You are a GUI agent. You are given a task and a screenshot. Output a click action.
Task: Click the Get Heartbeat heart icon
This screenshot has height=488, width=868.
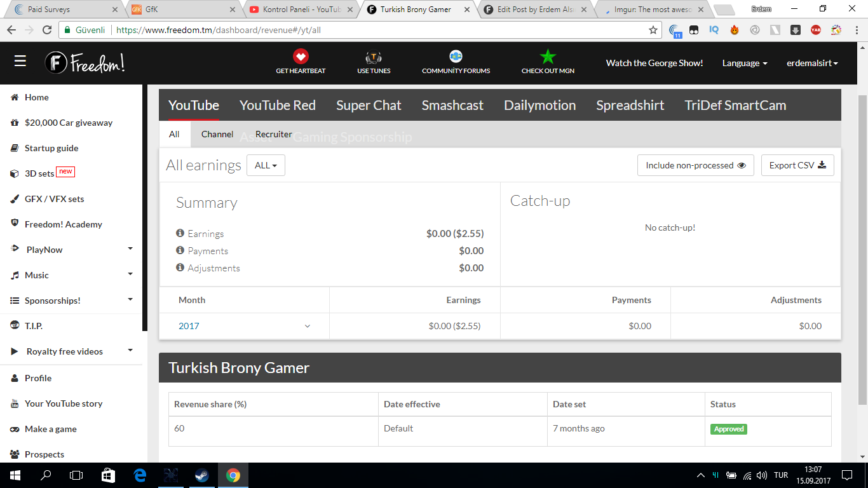click(x=301, y=57)
